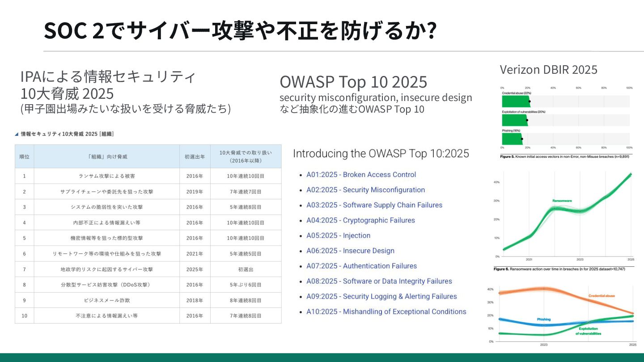Open the A02:2025 Security Misconfiguration link
This screenshot has height=362, width=644.
[x=365, y=190]
